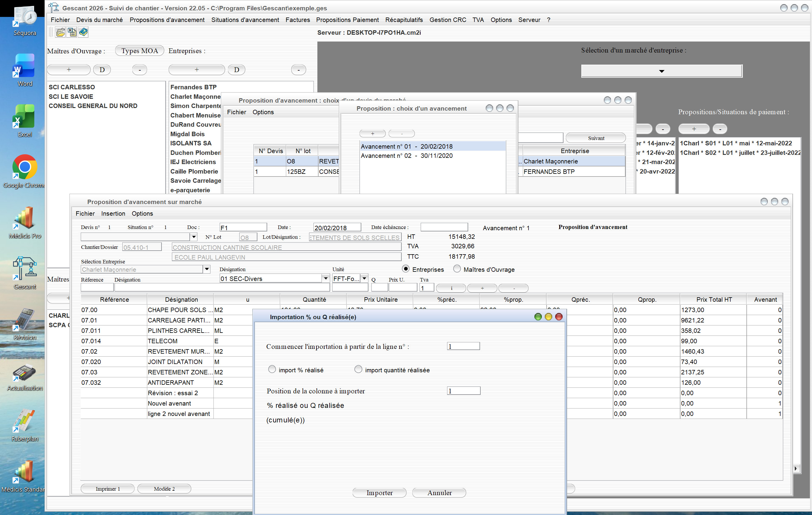Select 'import quantité réalisée' radio option
812x515 pixels.
(358, 369)
